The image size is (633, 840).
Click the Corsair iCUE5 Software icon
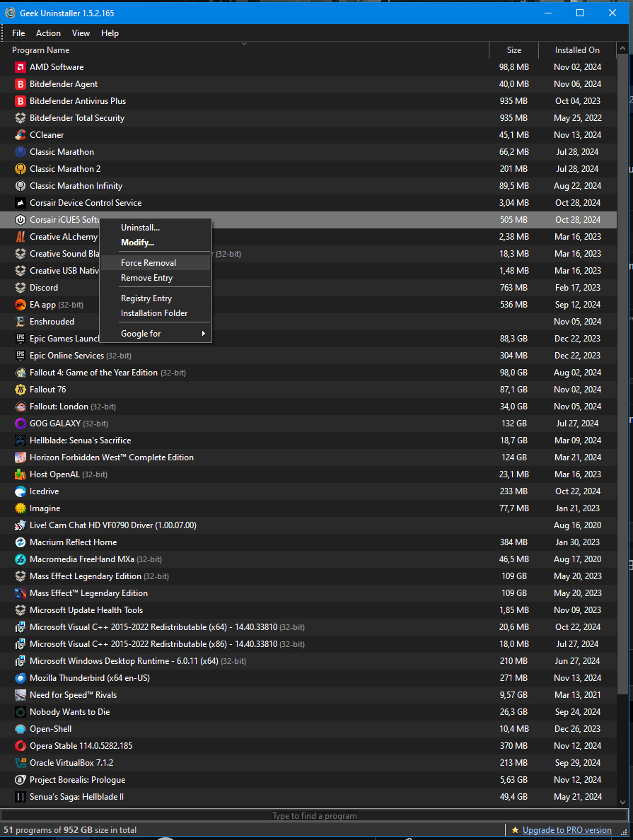(21, 220)
